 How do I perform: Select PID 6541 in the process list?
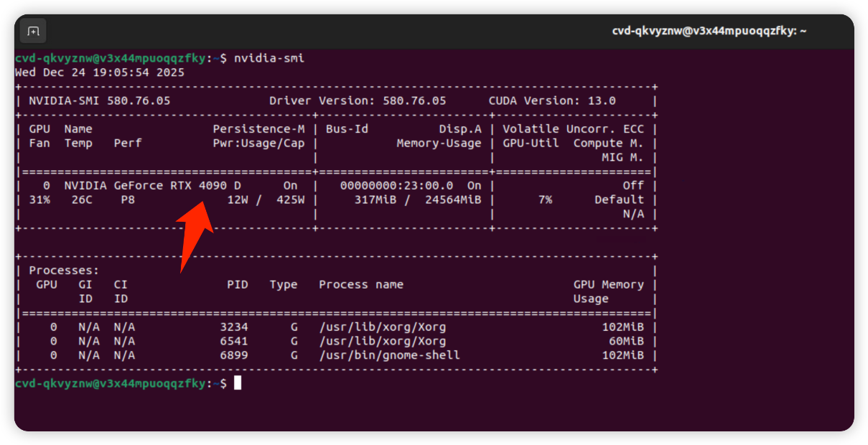(x=234, y=341)
